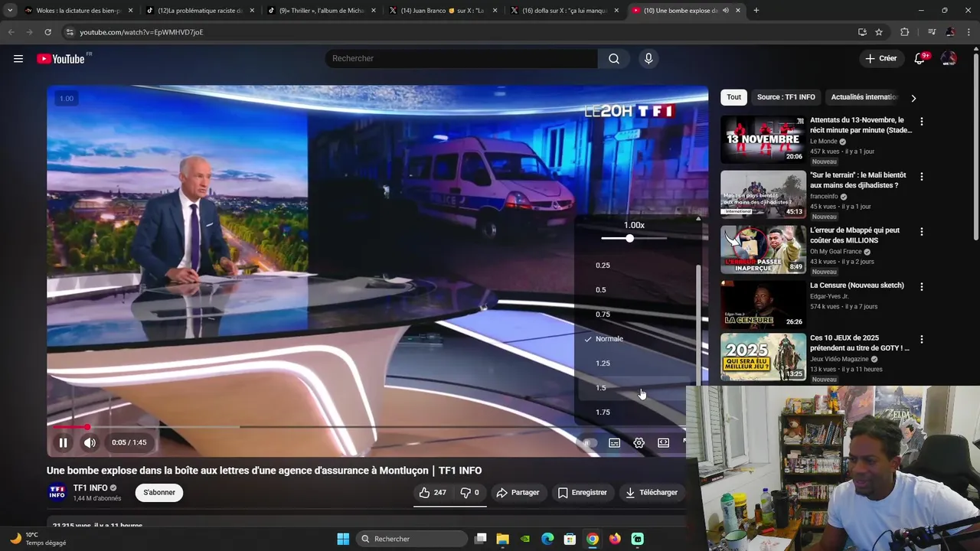980x551 pixels.
Task: Open the YouTube account avatar menu
Action: point(949,59)
